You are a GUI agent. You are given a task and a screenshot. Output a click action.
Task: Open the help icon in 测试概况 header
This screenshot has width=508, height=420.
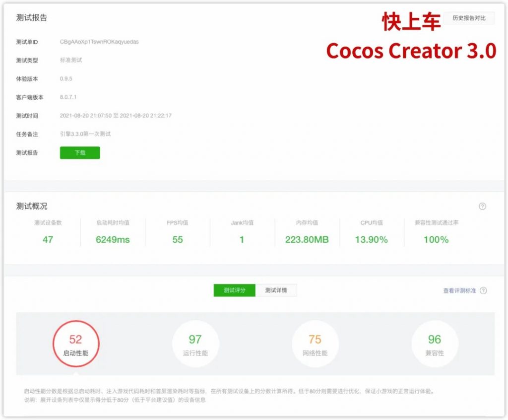tap(482, 206)
